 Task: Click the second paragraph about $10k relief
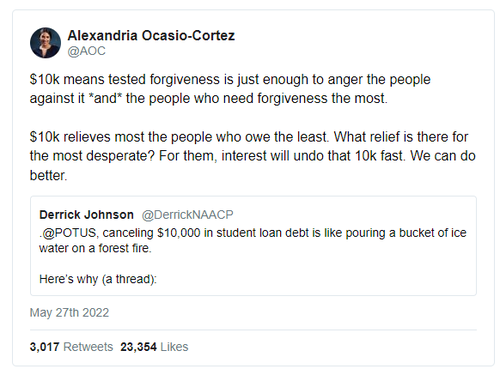pyautogui.click(x=252, y=156)
